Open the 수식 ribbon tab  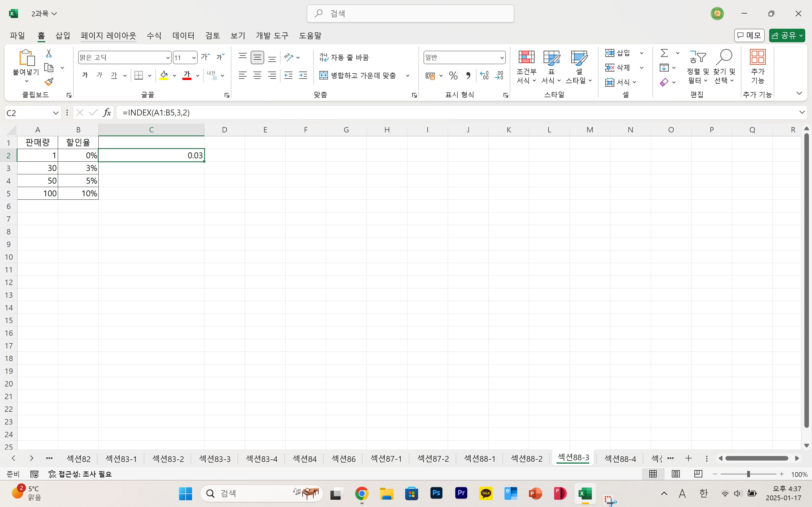click(154, 35)
